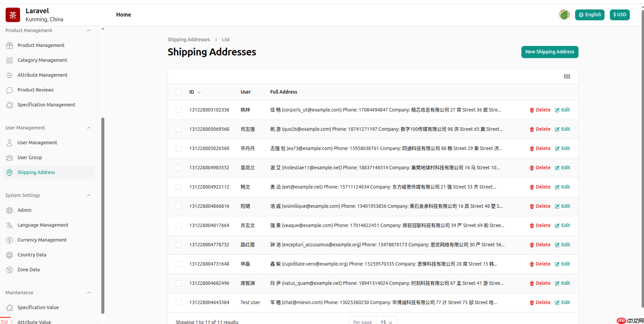
Task: Click the Attribute Management icon in sidebar
Action: click(x=9, y=75)
